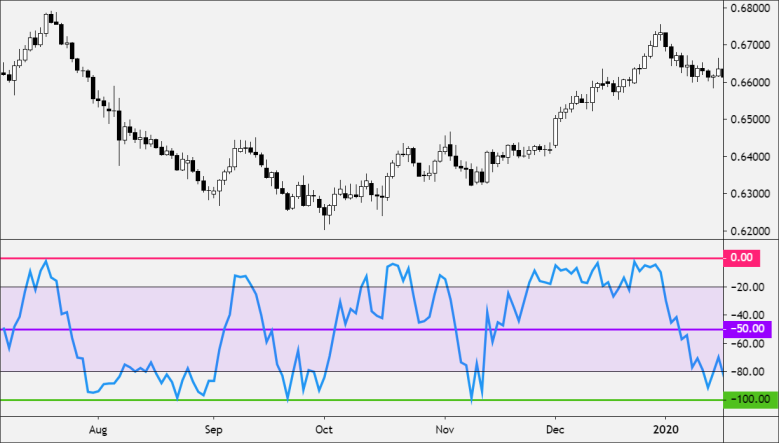Image resolution: width=779 pixels, height=443 pixels.
Task: Click the -20.00 indicator scale label
Action: pyautogui.click(x=749, y=287)
